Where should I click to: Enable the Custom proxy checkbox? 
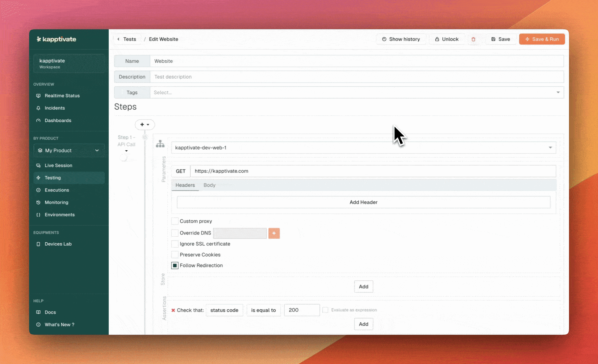(175, 221)
